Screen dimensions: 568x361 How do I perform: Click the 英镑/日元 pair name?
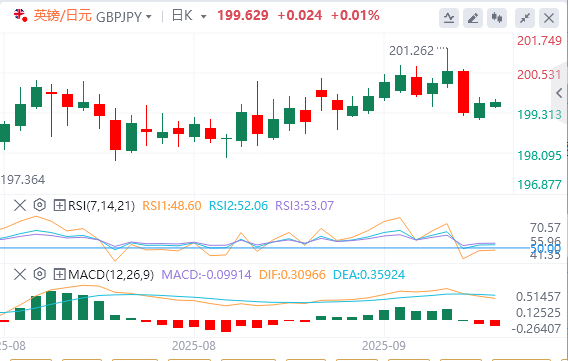click(x=63, y=16)
